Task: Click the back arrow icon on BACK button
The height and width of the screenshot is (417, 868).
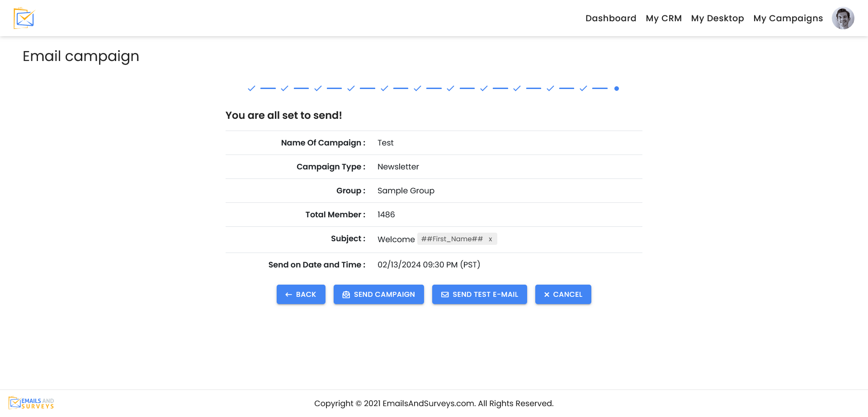Action: [x=289, y=294]
